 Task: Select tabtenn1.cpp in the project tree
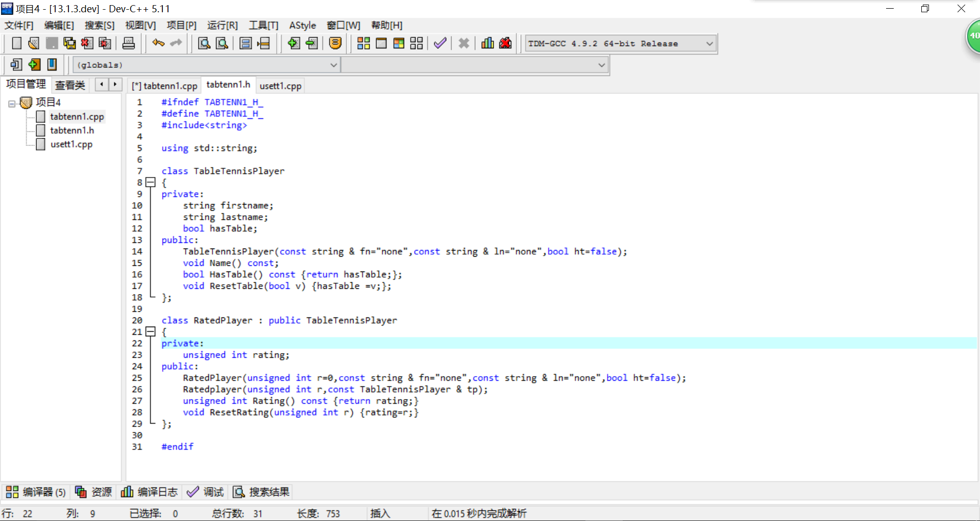pos(77,117)
